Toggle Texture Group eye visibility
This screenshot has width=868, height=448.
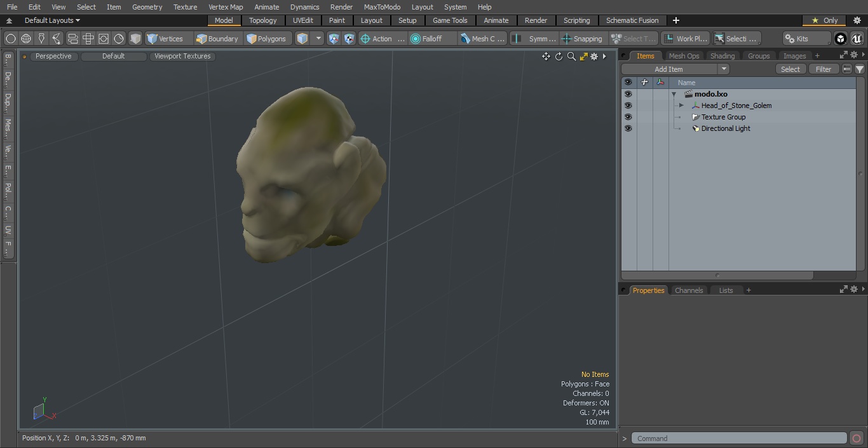pyautogui.click(x=628, y=117)
